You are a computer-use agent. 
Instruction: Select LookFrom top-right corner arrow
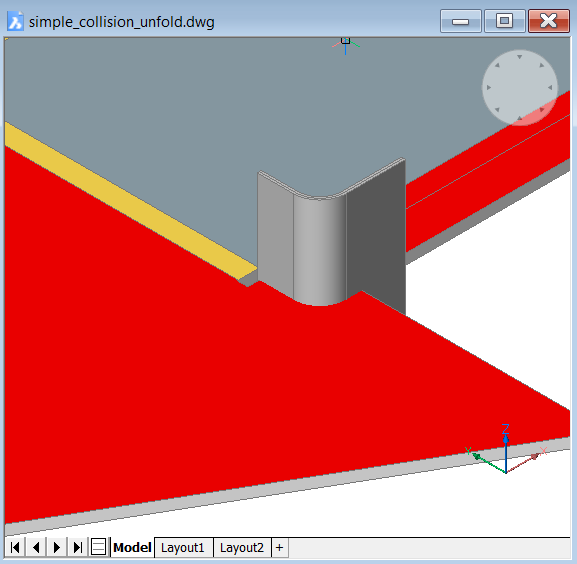[542, 65]
